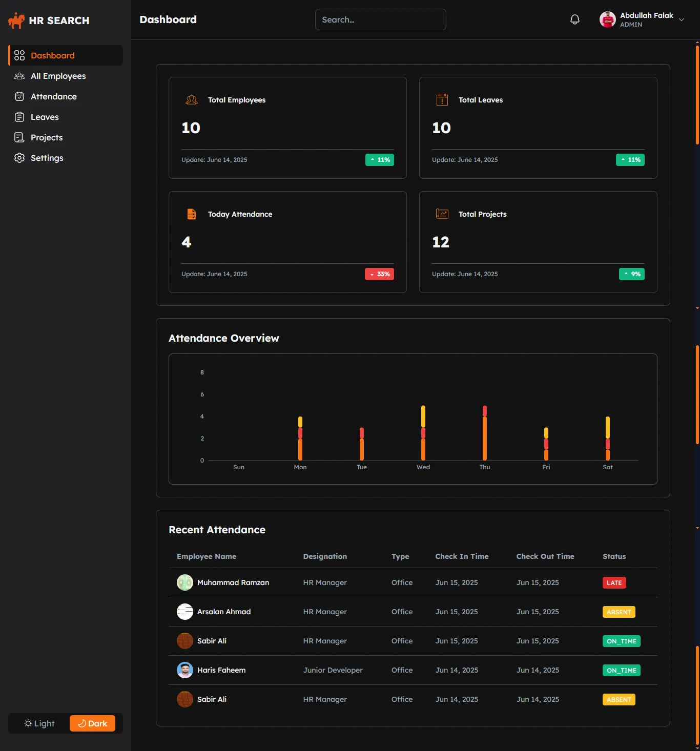Viewport: 700px width, 751px height.
Task: Select the Projects icon in sidebar
Action: pos(19,137)
